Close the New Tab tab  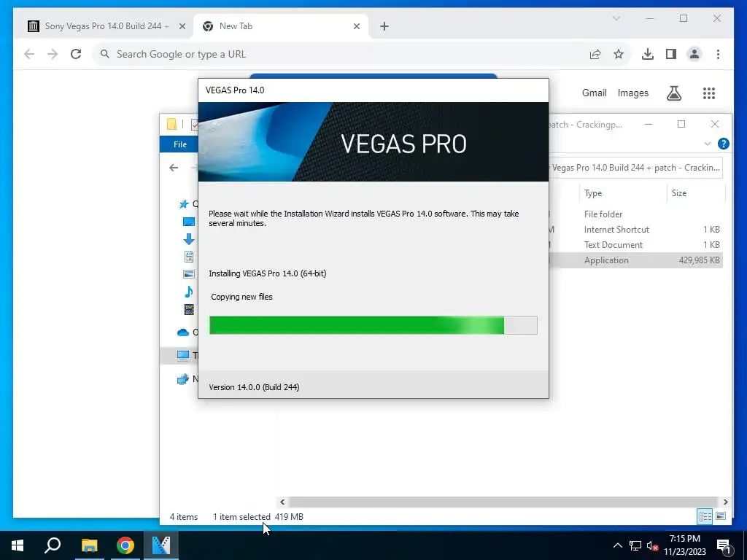coord(356,26)
